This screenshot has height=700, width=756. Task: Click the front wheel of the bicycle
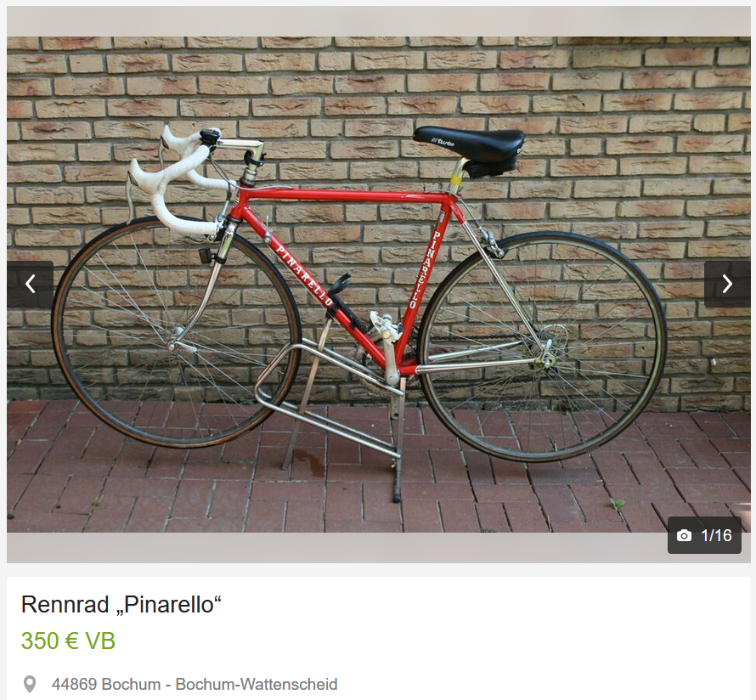point(176,333)
